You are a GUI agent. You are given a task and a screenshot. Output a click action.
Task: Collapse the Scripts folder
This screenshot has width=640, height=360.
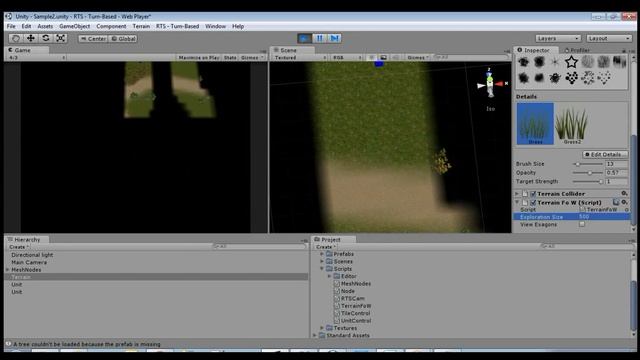pyautogui.click(x=322, y=269)
